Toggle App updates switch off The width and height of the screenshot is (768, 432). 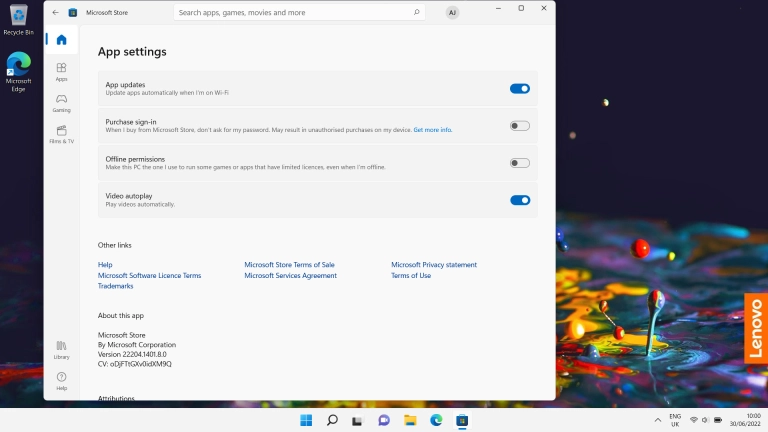520,89
